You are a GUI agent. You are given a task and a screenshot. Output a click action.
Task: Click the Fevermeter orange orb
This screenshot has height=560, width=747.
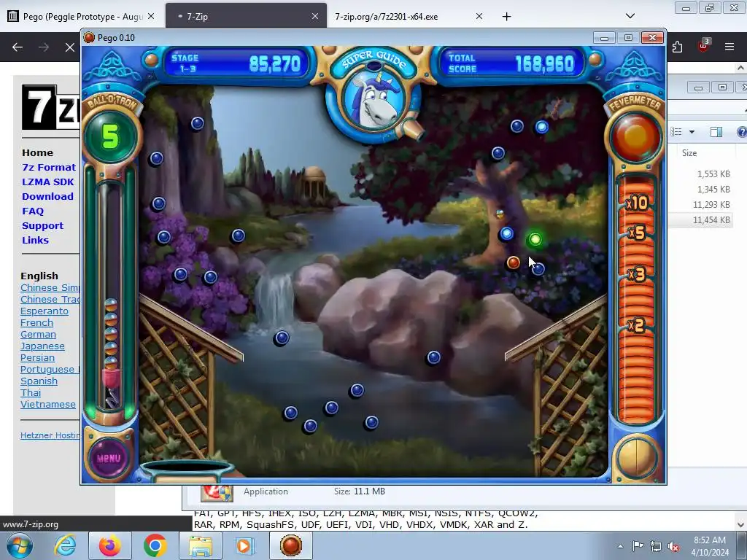pyautogui.click(x=635, y=137)
